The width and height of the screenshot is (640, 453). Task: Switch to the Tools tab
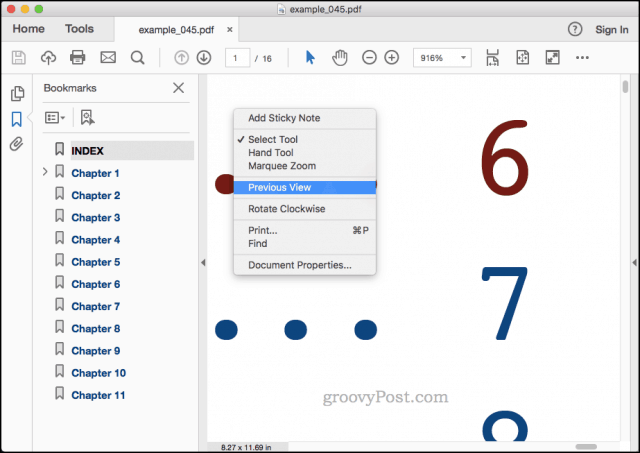coord(79,29)
